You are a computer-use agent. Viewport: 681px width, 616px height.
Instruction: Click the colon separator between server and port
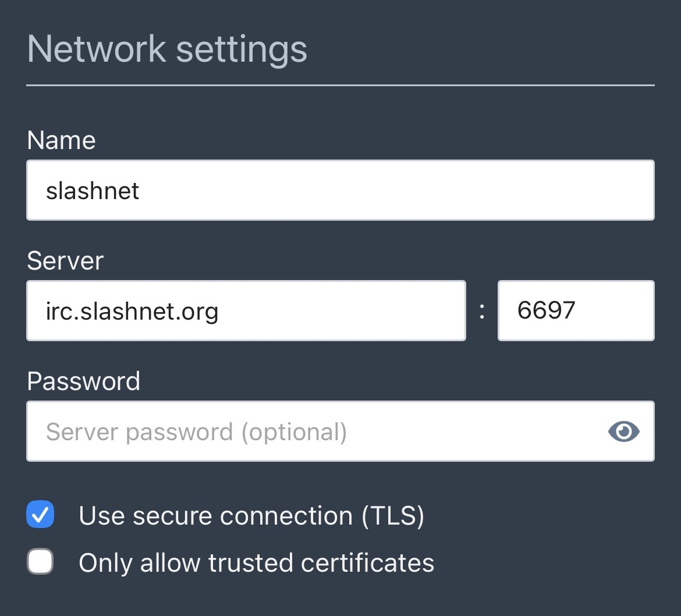(482, 311)
